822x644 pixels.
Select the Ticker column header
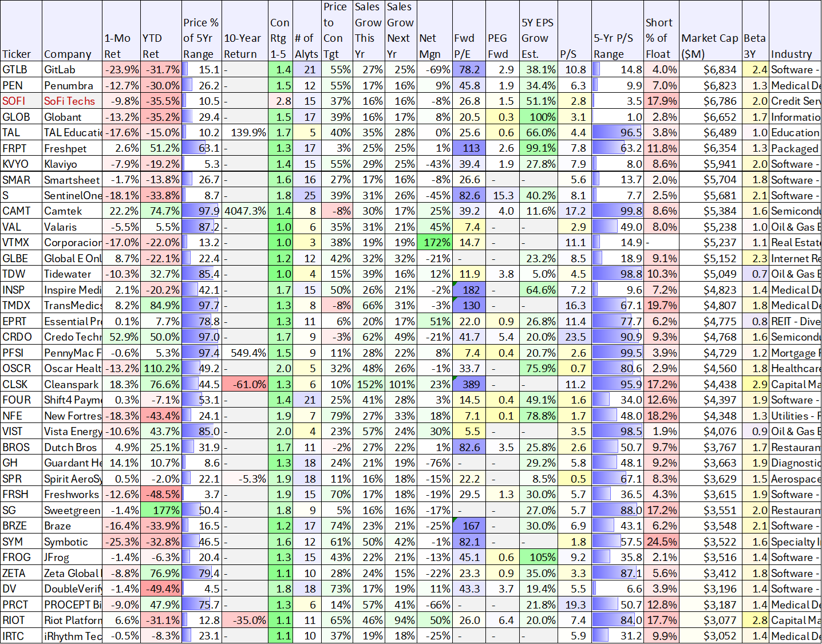pyautogui.click(x=21, y=31)
